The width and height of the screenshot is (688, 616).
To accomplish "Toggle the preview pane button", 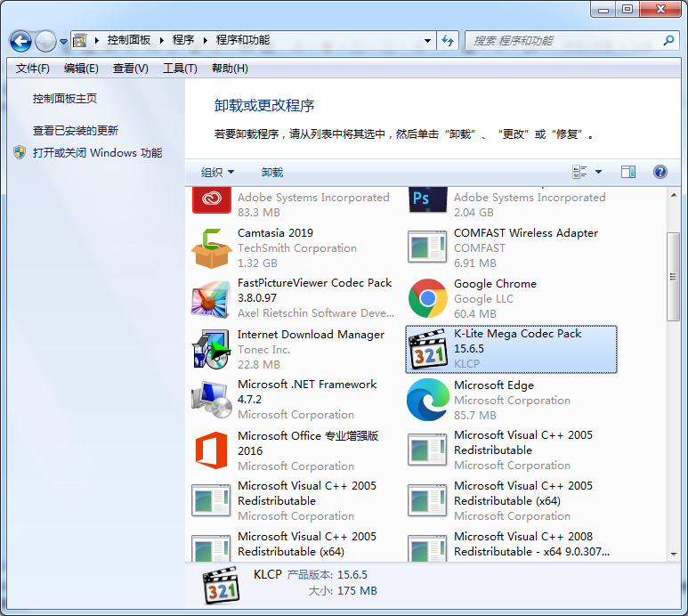I will point(628,172).
